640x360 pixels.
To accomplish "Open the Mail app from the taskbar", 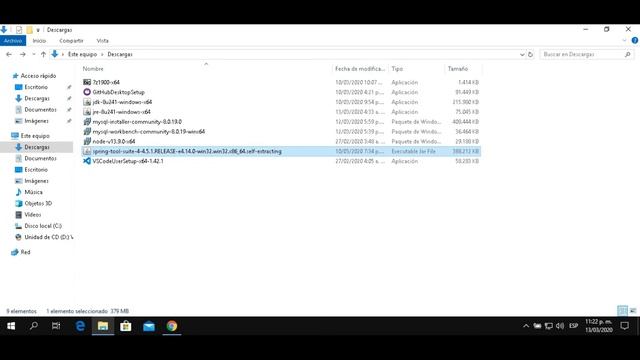I will [149, 326].
